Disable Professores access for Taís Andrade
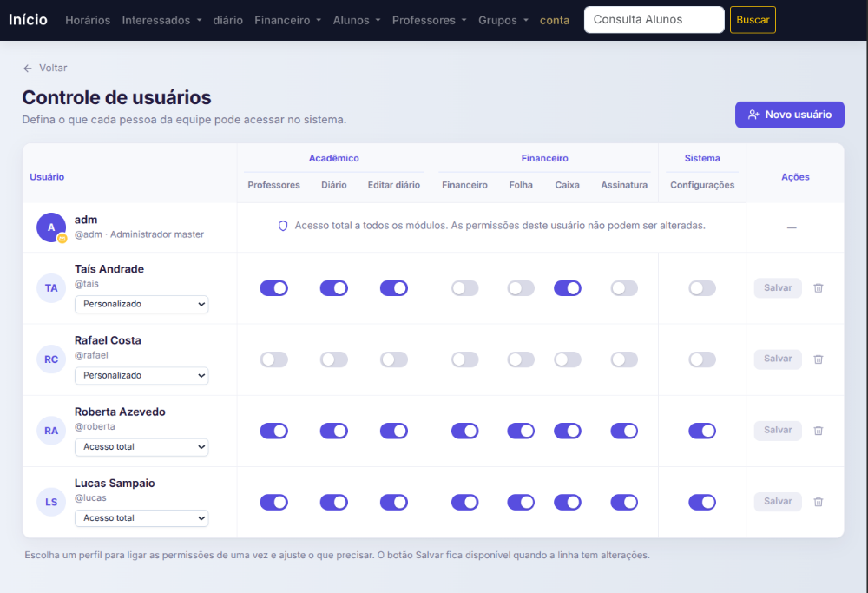The width and height of the screenshot is (868, 593). pos(274,288)
